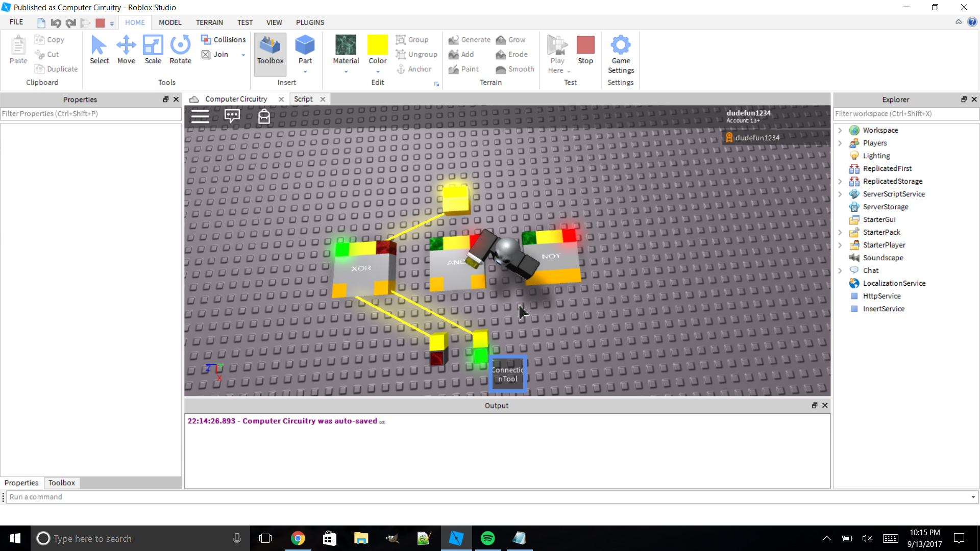Activate the Move tool
980x551 pixels.
click(x=126, y=50)
